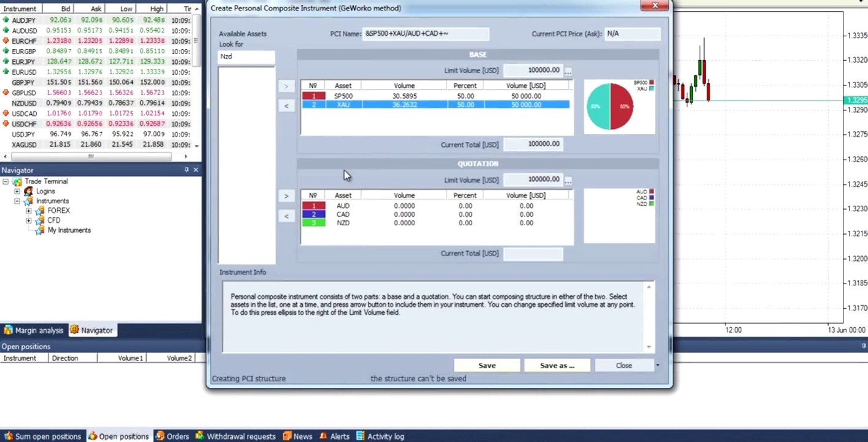The width and height of the screenshot is (868, 442).
Task: Click the blue number 2 swatch for CAD
Action: [x=313, y=214]
